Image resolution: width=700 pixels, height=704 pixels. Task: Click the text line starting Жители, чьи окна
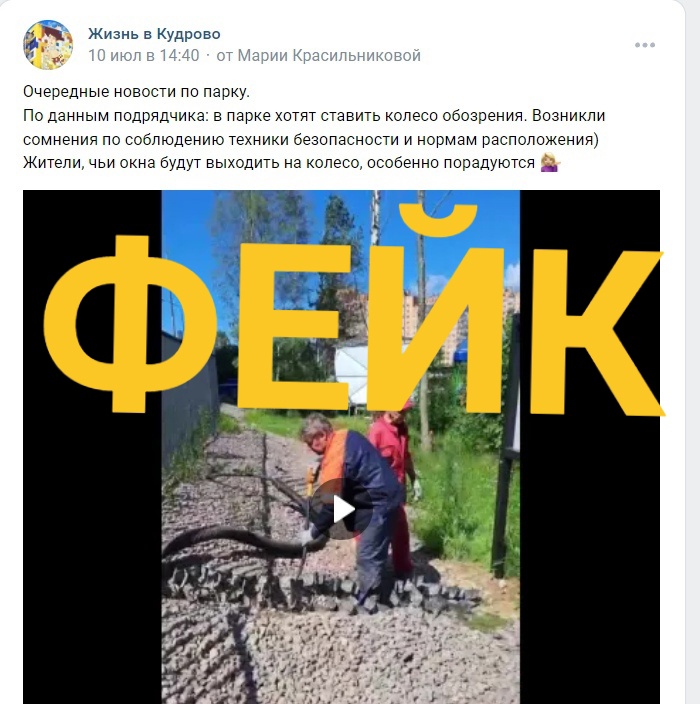click(x=279, y=163)
